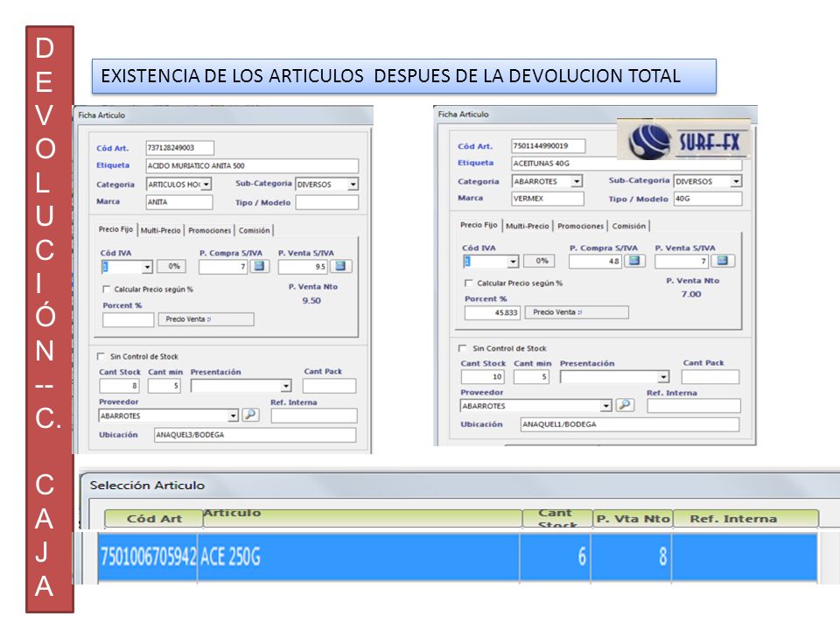Click P. Venta S/IVA field showing 9.5
This screenshot has width=840, height=630.
click(x=303, y=266)
